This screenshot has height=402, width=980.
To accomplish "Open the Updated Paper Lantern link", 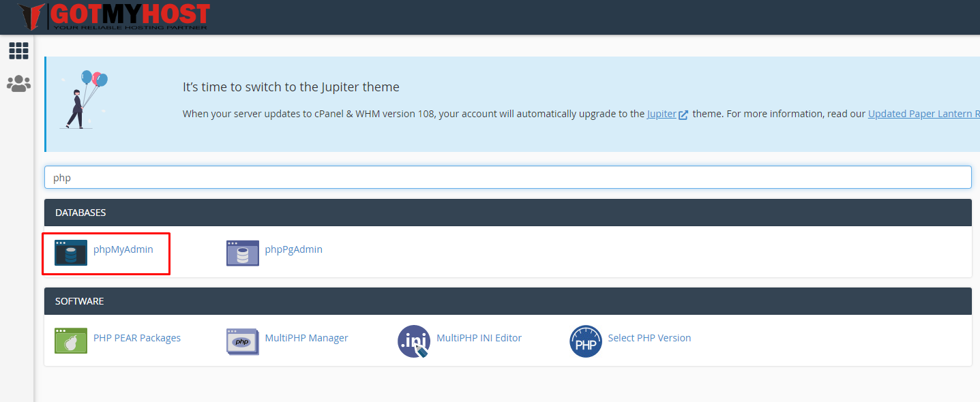I will click(x=924, y=114).
